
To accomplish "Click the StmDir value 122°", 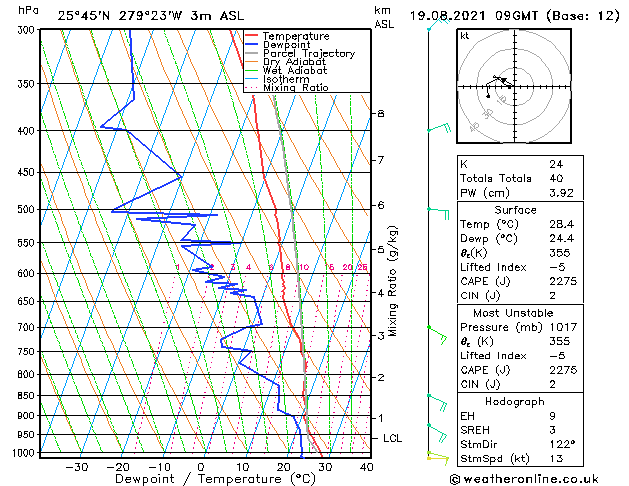I will (x=562, y=444).
